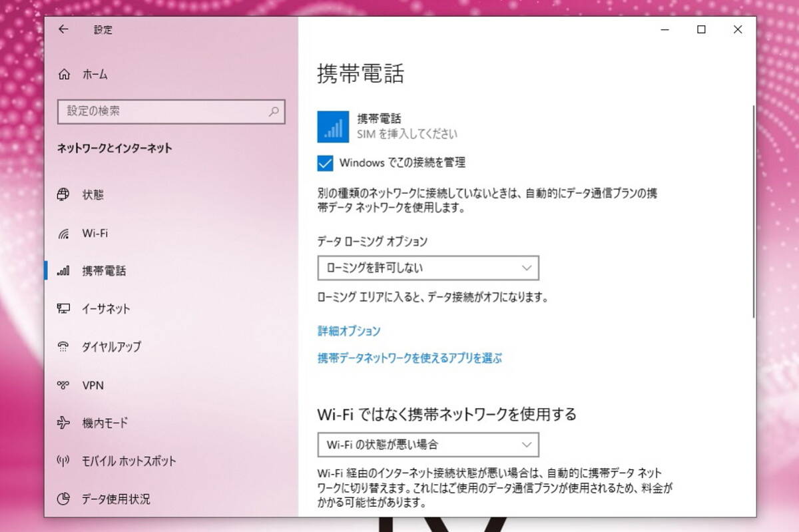
Task: Click the イーサネット monitor icon
Action: 64,308
